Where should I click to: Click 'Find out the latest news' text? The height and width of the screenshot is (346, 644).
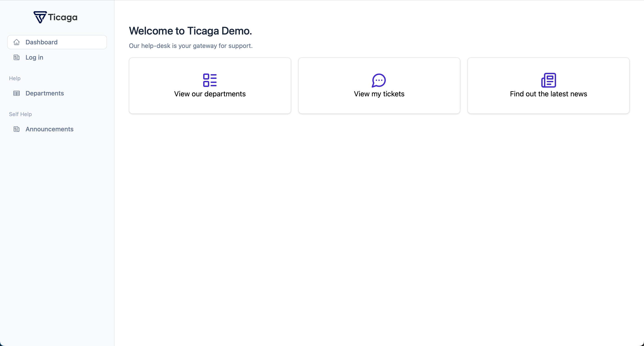point(548,94)
